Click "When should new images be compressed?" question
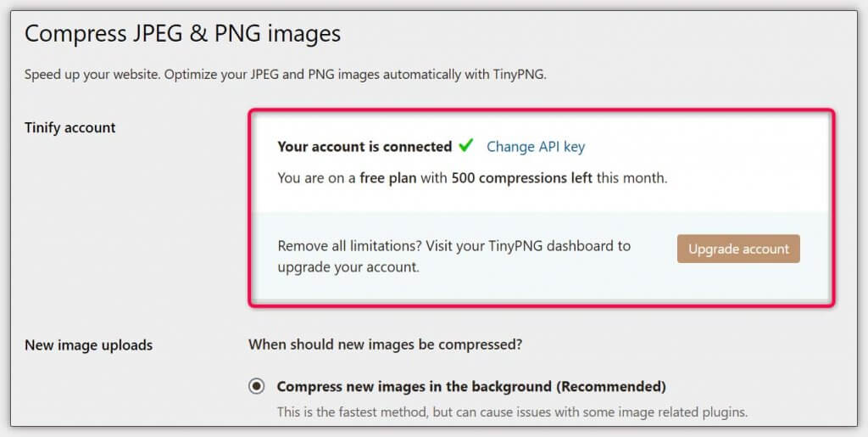Viewport: 868px width, 437px height. pos(386,345)
